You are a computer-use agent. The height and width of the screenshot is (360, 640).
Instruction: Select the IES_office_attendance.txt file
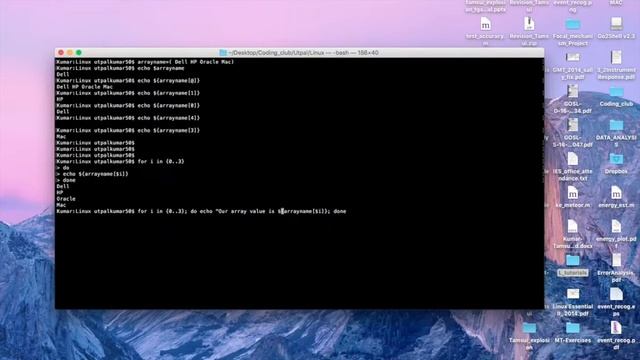573,159
